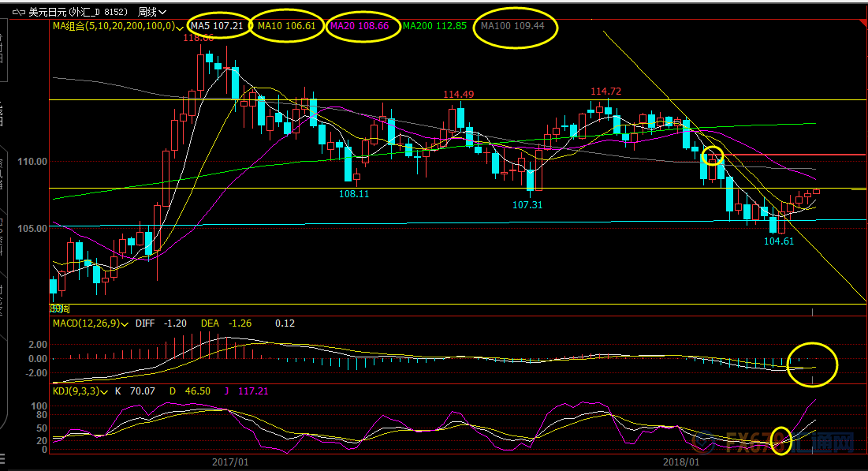Click the 105.00 price axis label
The width and height of the screenshot is (868, 471).
click(32, 229)
